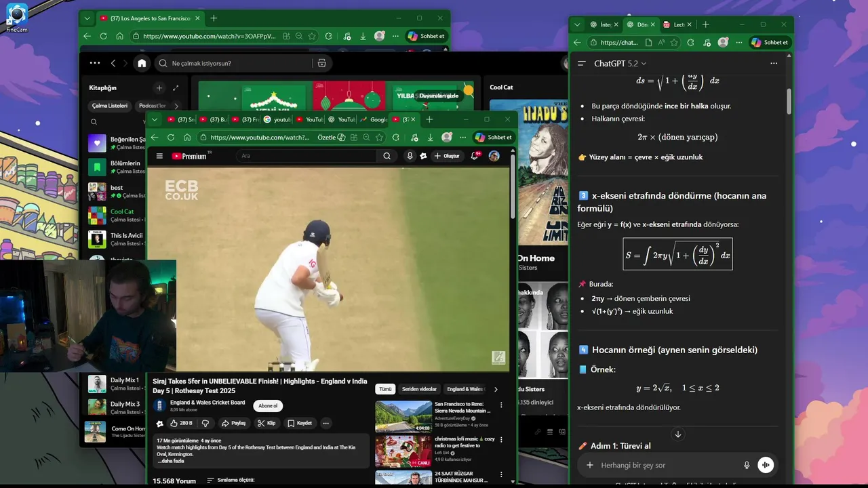The image size is (868, 488).
Task: Favorite page star in front YouTube window
Action: (x=378, y=137)
